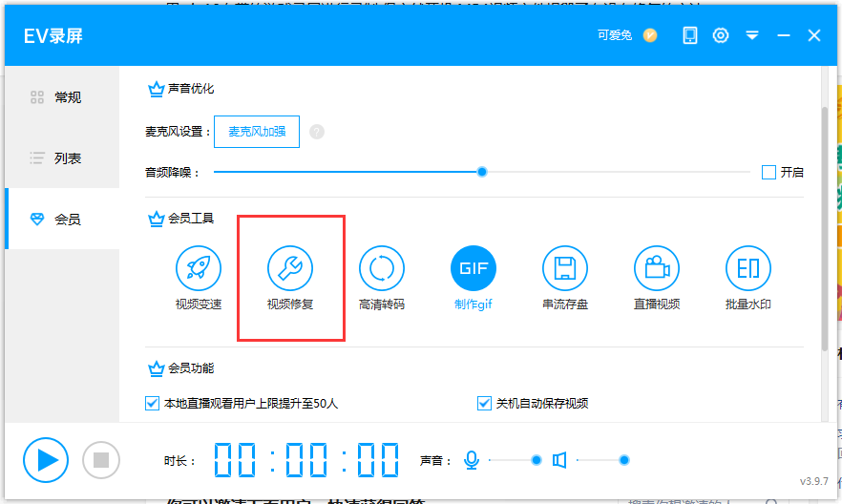Click the 会员功能 section heading
The width and height of the screenshot is (842, 504).
tap(191, 368)
